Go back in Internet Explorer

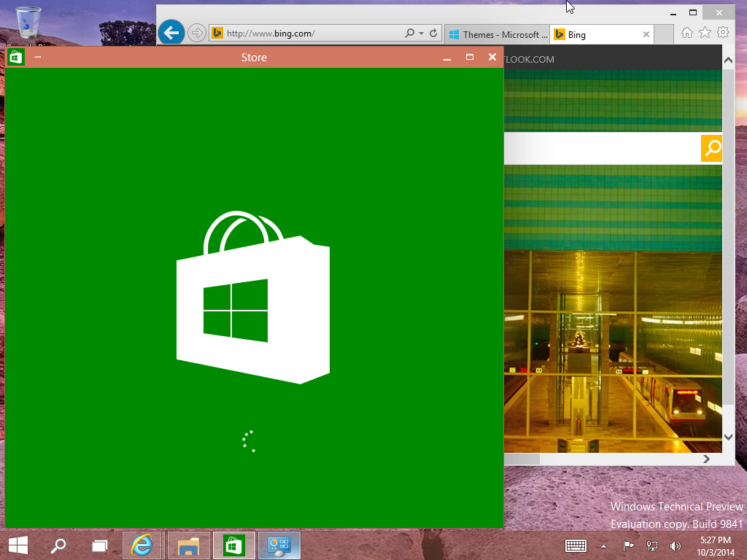[171, 33]
